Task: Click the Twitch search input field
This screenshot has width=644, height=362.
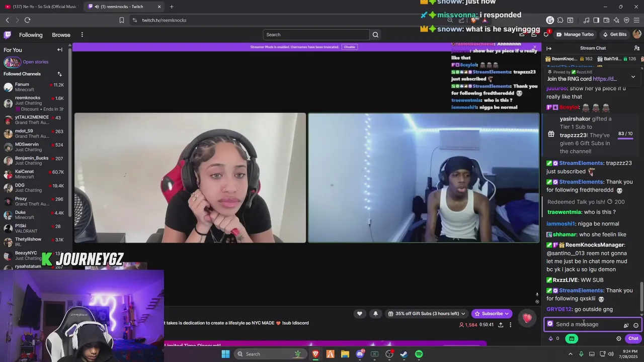Action: coord(316,35)
